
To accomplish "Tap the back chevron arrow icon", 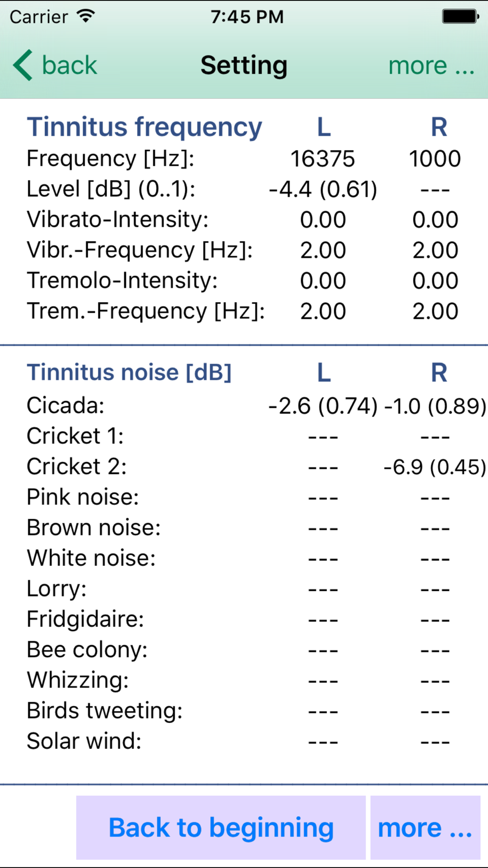I will pyautogui.click(x=22, y=65).
